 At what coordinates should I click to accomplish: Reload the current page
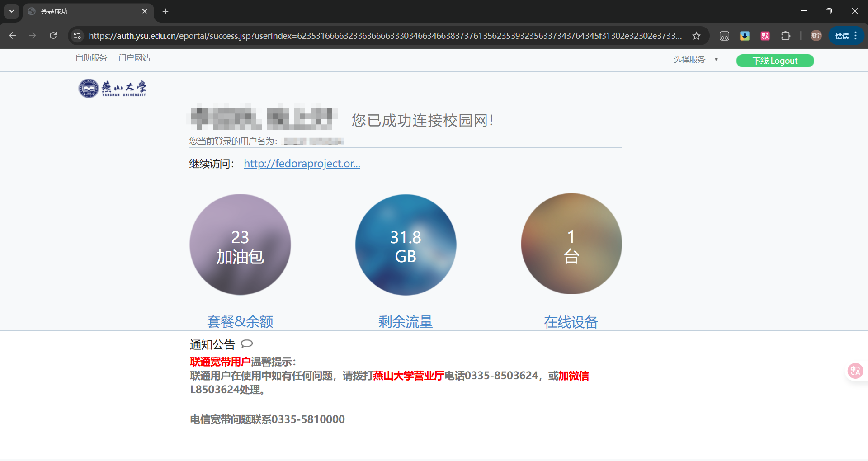(x=53, y=36)
